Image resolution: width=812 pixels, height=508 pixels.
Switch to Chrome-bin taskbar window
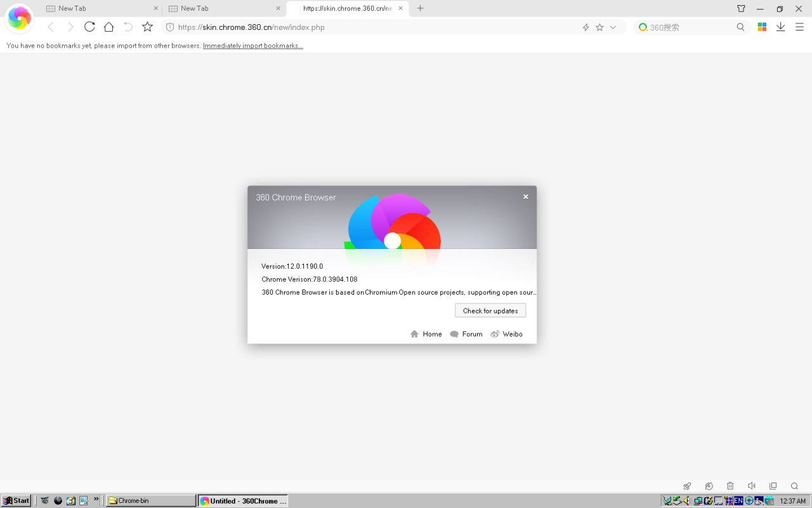click(151, 500)
